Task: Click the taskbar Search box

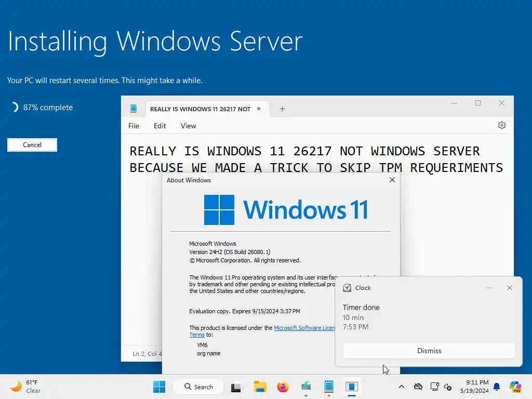Action: (198, 387)
